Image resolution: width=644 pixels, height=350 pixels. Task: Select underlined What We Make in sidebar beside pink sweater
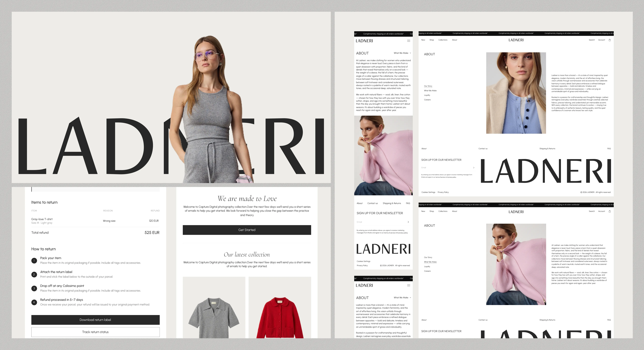tap(430, 262)
